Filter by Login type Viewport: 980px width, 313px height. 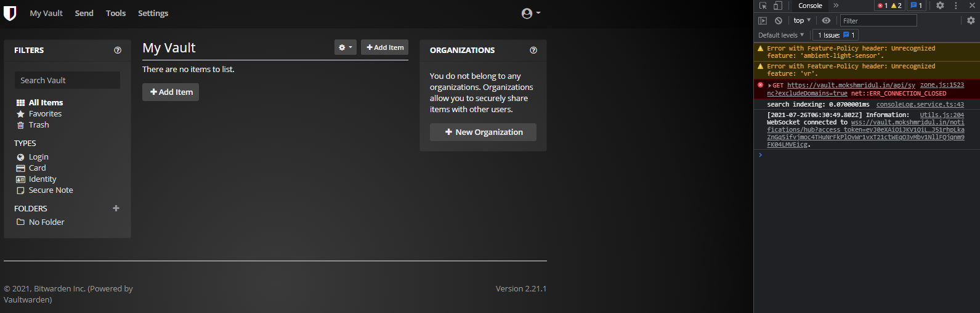pyautogui.click(x=38, y=156)
